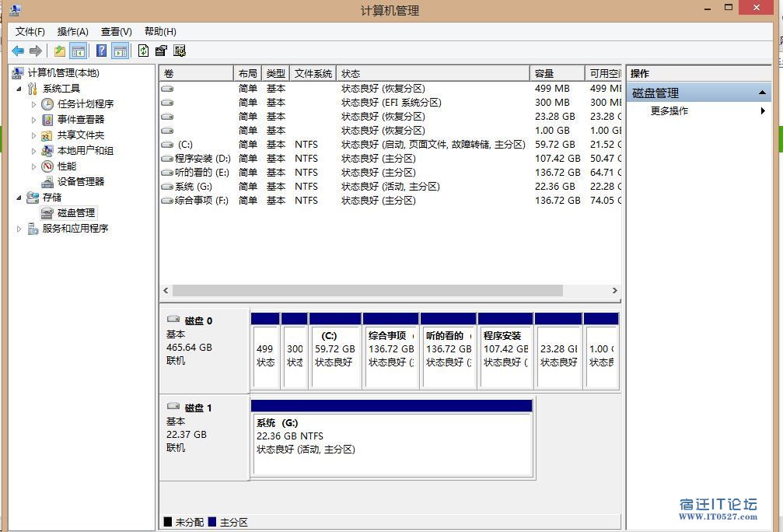Select the 程序安装 107.42 GB partition block

click(505, 351)
